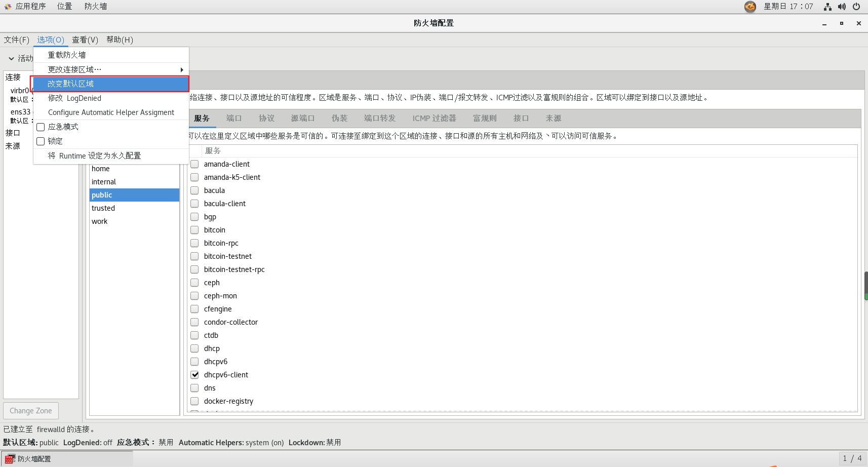The image size is (868, 467).
Task: Open the 源端口 tab
Action: tap(303, 118)
